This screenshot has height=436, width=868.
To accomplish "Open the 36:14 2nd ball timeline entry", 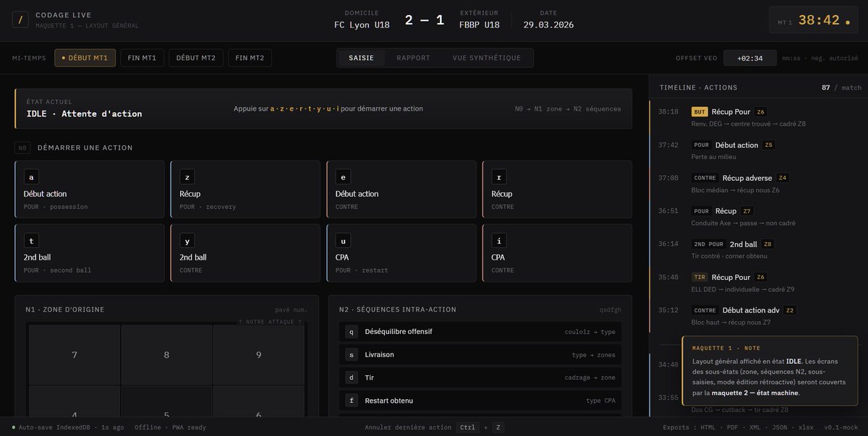I will [758, 249].
